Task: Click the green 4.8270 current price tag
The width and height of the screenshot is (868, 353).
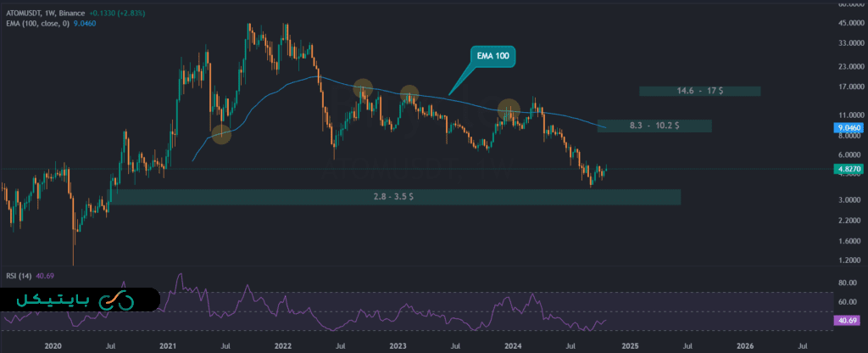Action: [849, 169]
